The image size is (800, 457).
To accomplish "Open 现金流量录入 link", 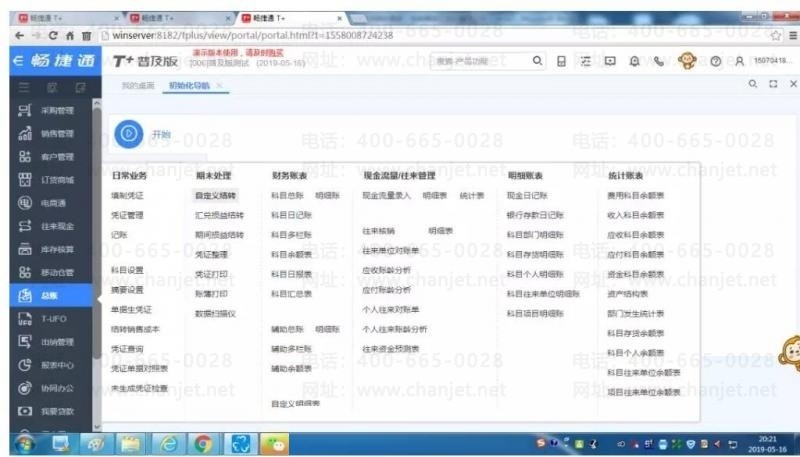I will point(386,195).
